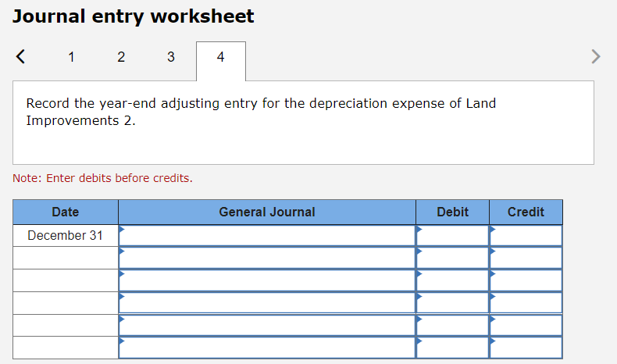Click the General Journal column header
617x364 pixels.
click(267, 212)
